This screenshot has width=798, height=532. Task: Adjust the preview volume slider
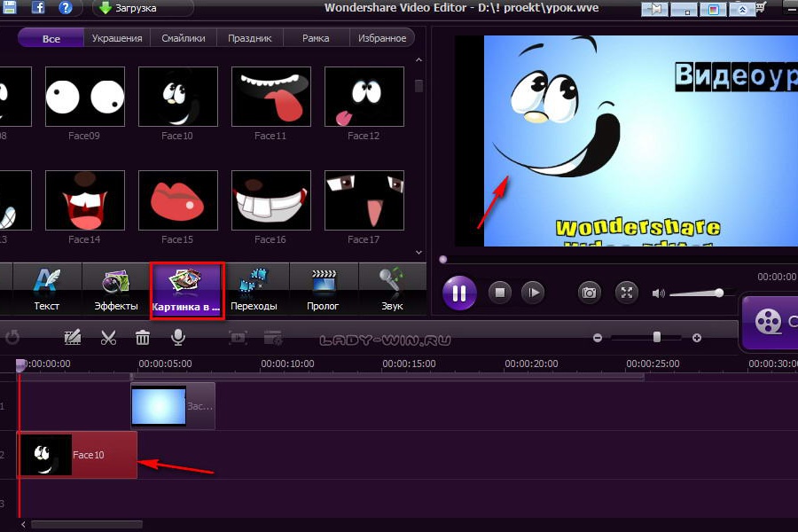[x=719, y=293]
